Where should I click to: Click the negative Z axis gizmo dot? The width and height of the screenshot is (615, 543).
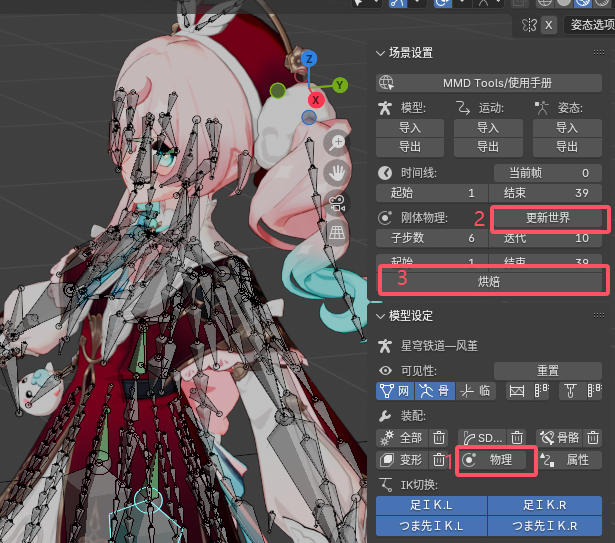[x=309, y=117]
